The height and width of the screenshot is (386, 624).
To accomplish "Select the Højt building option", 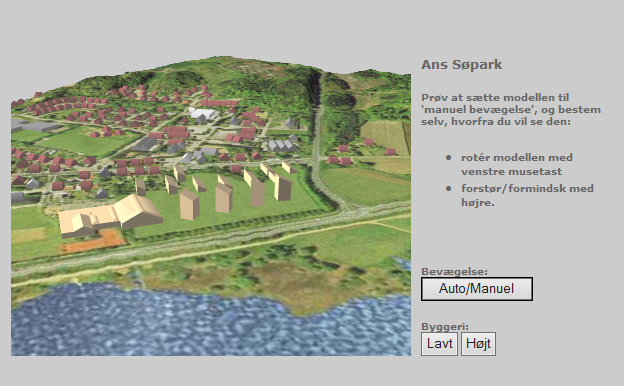I will (x=478, y=344).
